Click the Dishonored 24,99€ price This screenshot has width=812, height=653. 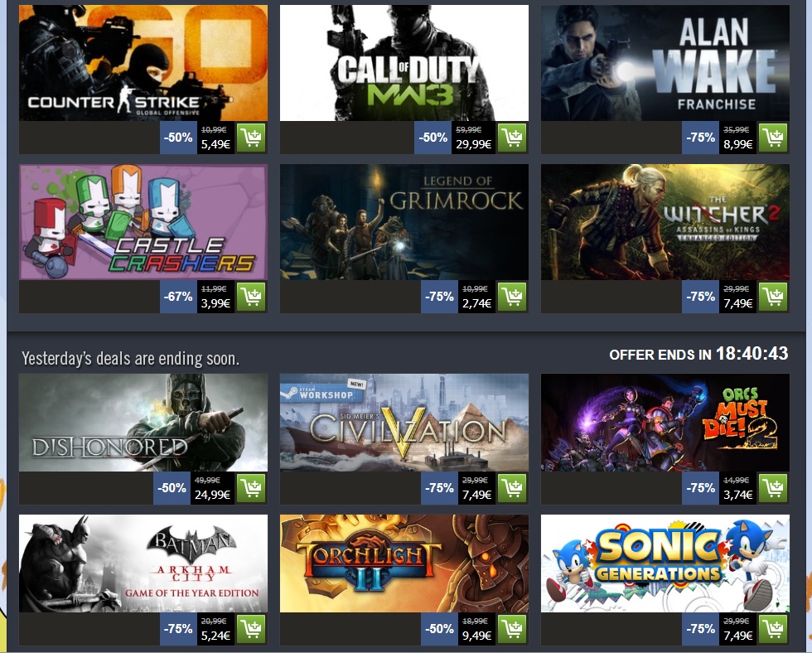(212, 495)
